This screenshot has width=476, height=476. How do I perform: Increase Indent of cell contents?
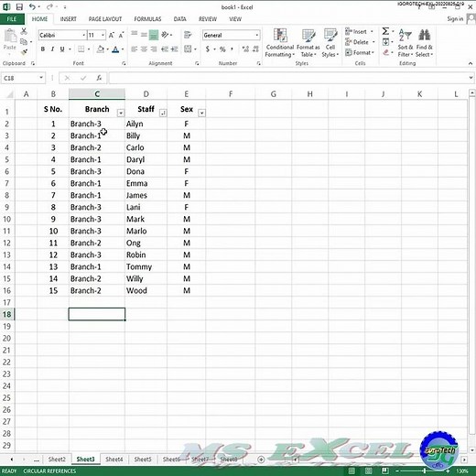[x=175, y=49]
